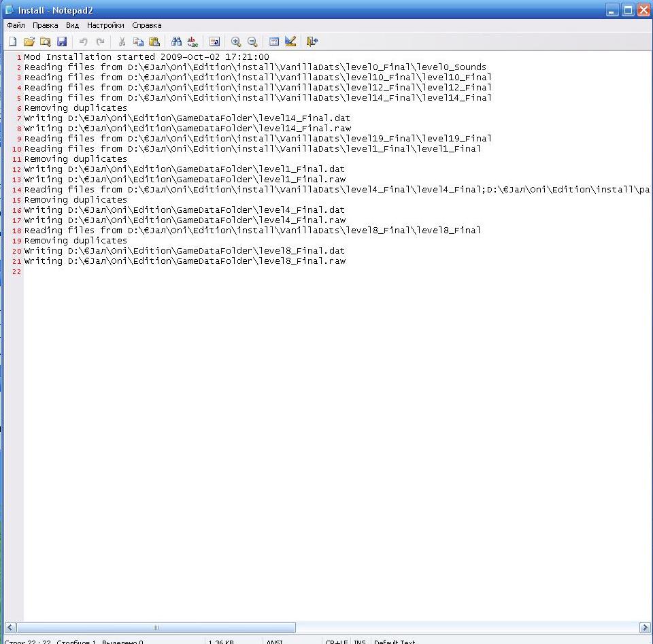Paste using the clipboard icon

(154, 41)
